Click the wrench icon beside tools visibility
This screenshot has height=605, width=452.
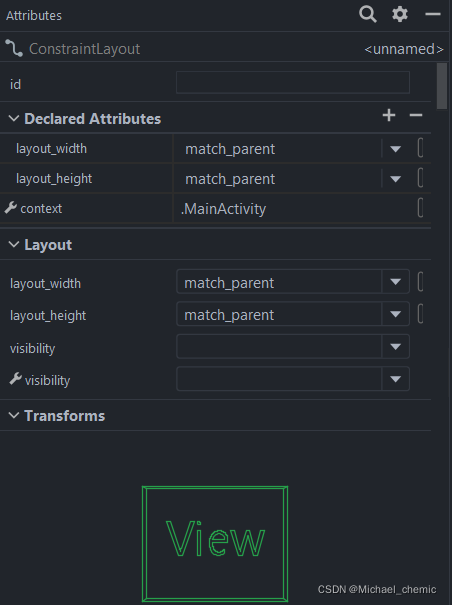[x=15, y=379]
